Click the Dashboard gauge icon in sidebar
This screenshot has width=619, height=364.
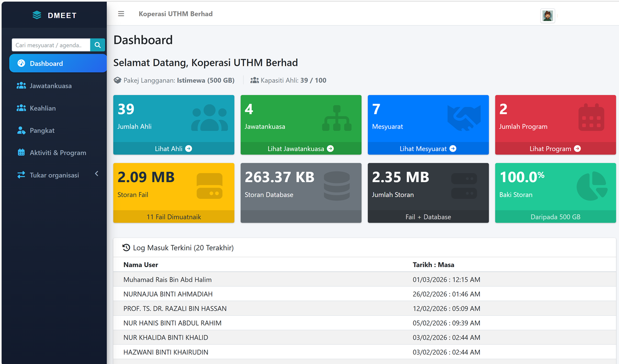coord(21,63)
